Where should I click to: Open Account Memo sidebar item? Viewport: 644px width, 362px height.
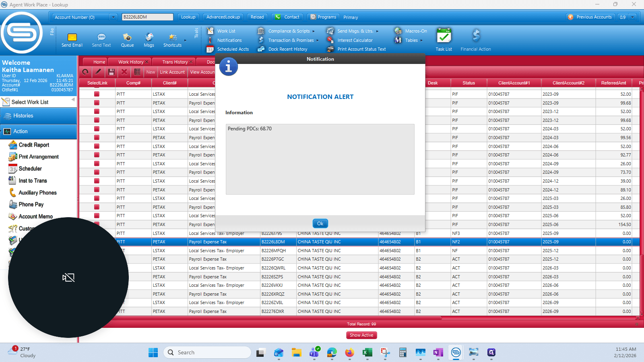(31, 216)
